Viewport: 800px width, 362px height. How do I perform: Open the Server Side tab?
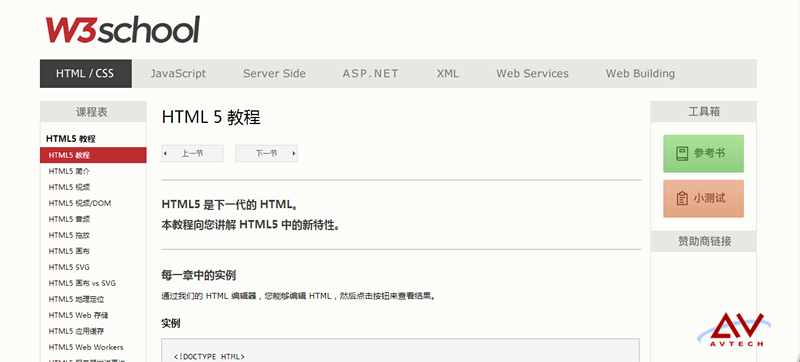tap(274, 73)
